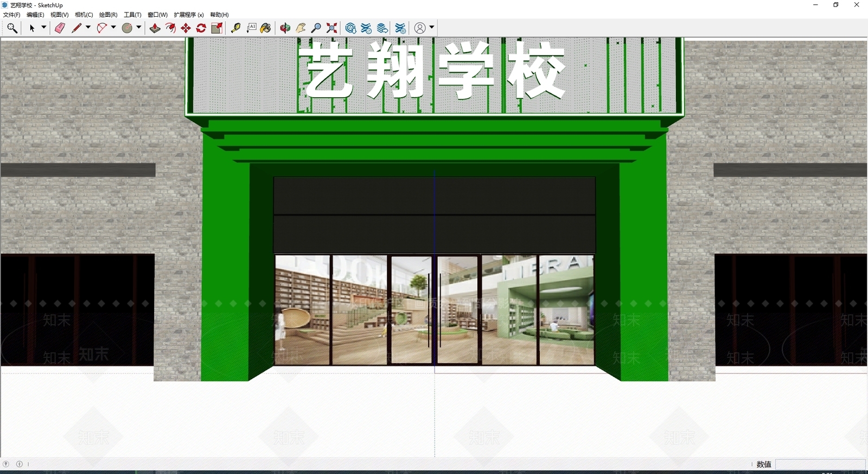Expand the Line tool dropdown arrow
The width and height of the screenshot is (868, 474).
coord(88,28)
